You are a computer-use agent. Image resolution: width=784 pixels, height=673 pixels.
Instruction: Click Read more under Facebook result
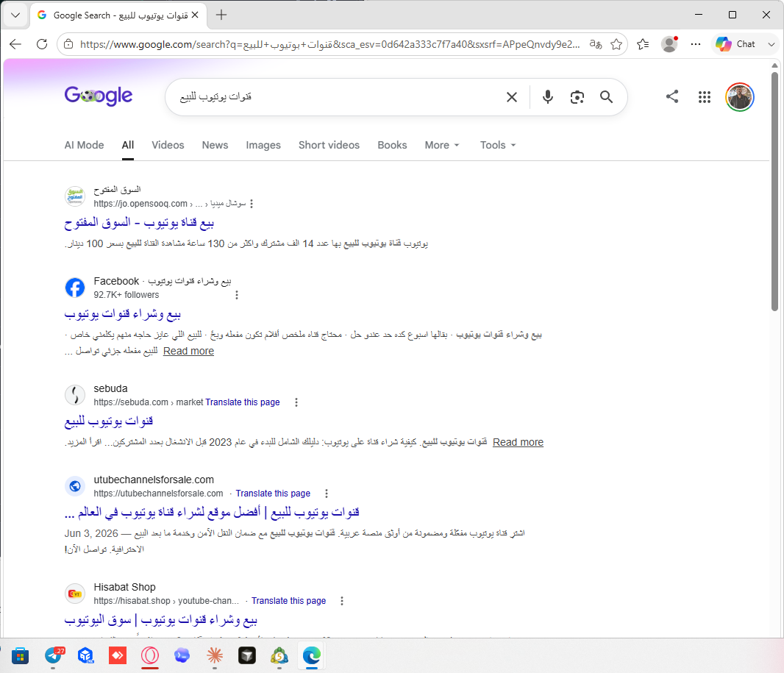(x=188, y=351)
